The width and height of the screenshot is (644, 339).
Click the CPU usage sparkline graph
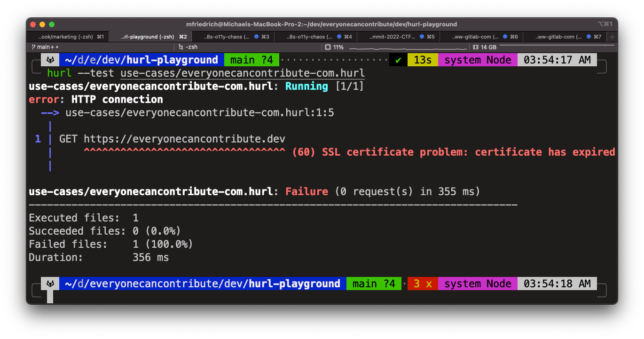pyautogui.click(x=408, y=47)
